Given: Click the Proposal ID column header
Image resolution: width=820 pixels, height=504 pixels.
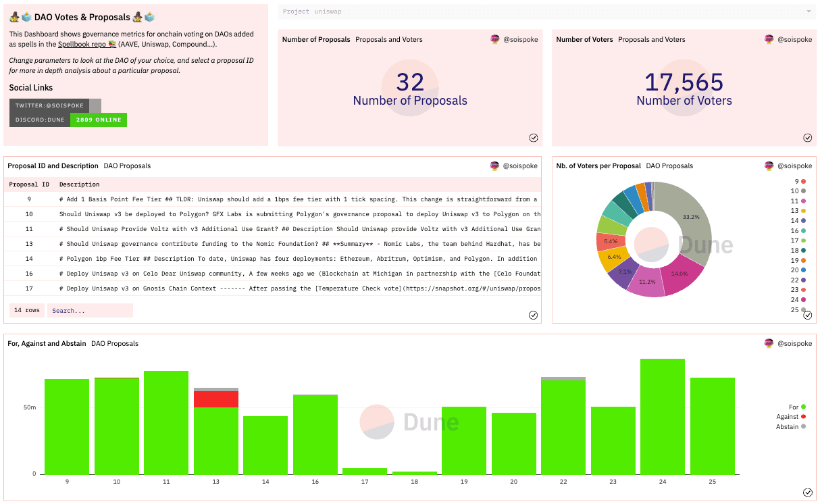Looking at the screenshot, I should pos(29,184).
